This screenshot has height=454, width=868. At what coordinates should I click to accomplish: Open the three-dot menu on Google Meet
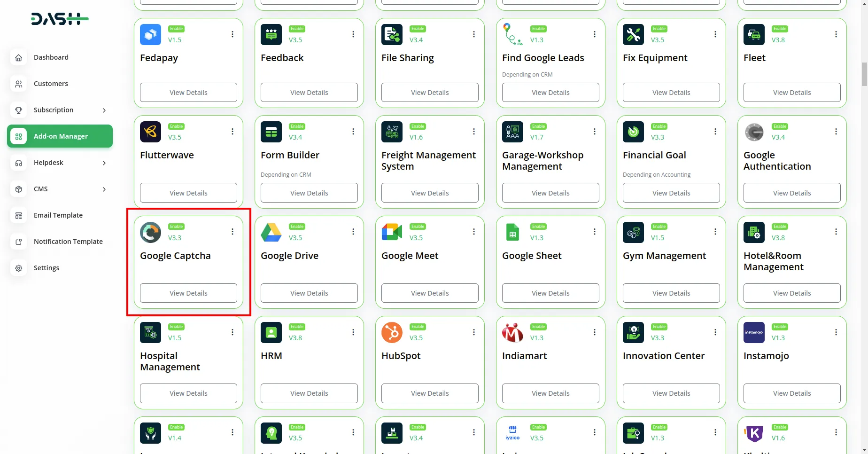[x=474, y=232]
